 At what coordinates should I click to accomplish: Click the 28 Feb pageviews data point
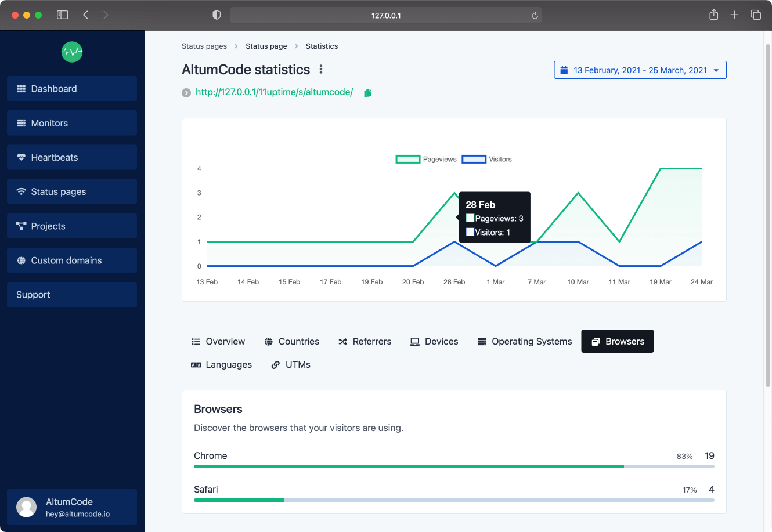pos(454,193)
